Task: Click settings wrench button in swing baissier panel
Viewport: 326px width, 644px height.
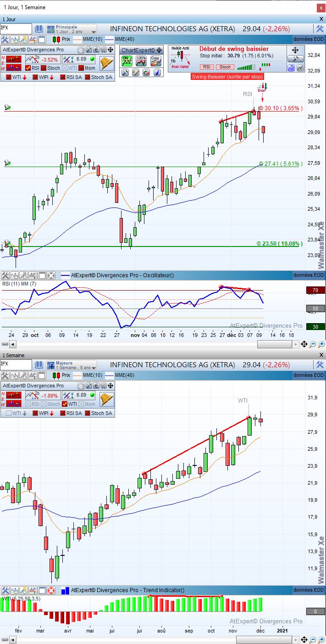Action: click(x=295, y=59)
